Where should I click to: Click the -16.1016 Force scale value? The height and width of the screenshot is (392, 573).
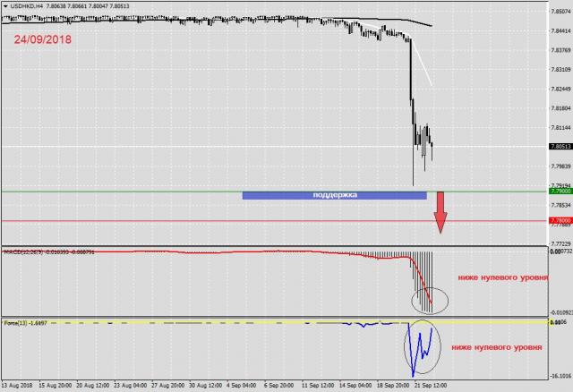pos(560,376)
